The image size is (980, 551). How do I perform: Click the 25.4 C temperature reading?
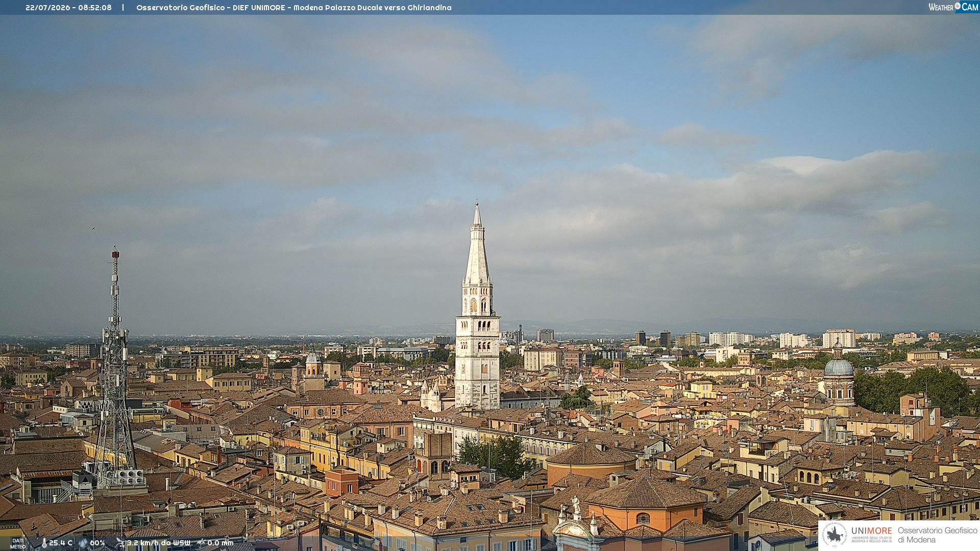click(61, 543)
